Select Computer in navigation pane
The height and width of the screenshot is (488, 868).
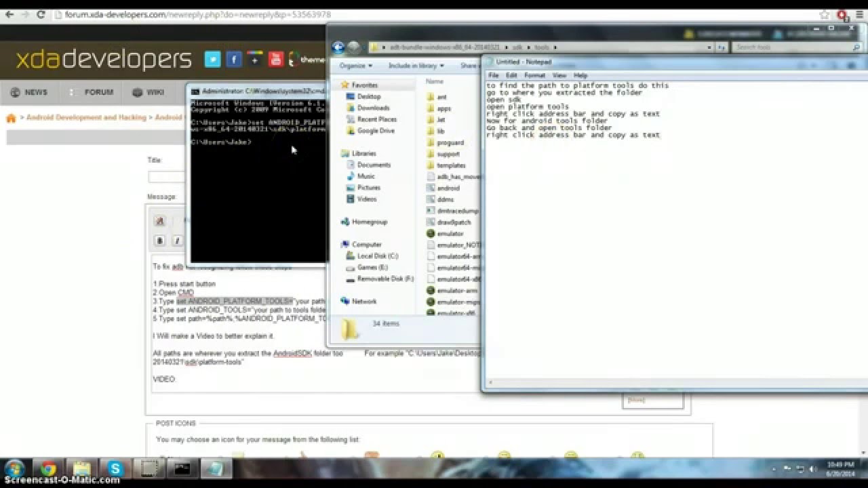point(361,245)
